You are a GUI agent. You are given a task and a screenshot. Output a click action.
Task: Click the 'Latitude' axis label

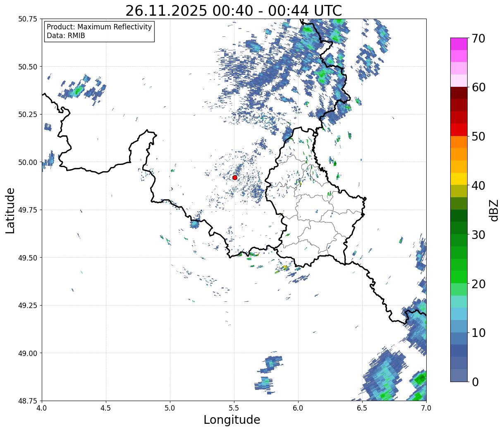point(10,210)
